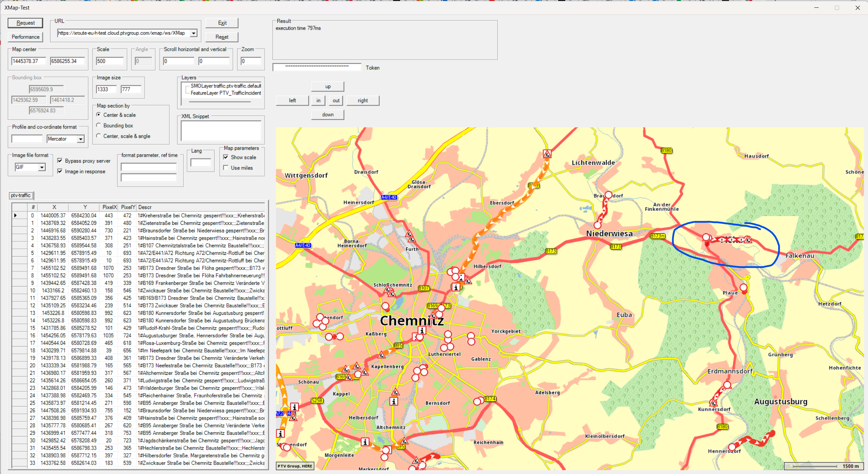Viewport: 868px width, 474px height.
Task: Click the blue A4/E40 shield near Heinersdorf
Action: pyautogui.click(x=389, y=197)
